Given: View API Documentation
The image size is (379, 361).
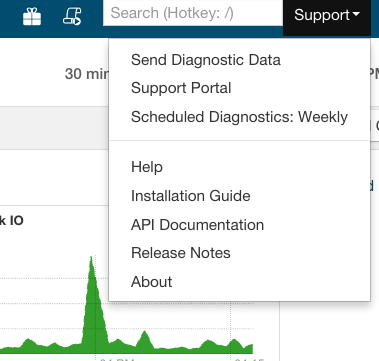Looking at the screenshot, I should click(x=197, y=225).
